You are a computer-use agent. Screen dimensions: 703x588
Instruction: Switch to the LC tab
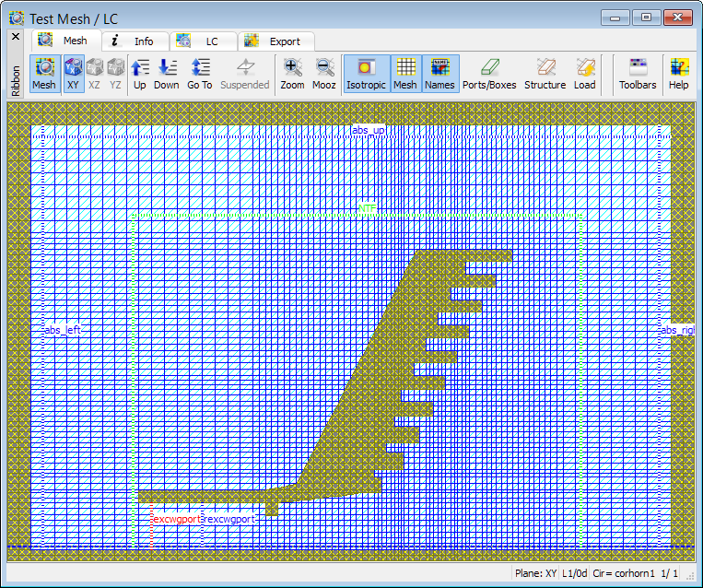[x=203, y=41]
